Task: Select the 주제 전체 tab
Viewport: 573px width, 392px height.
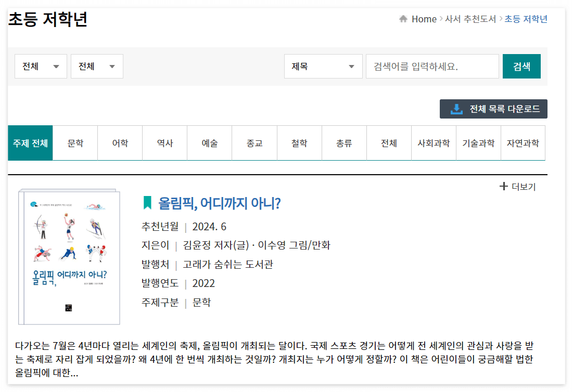Action: coord(30,143)
